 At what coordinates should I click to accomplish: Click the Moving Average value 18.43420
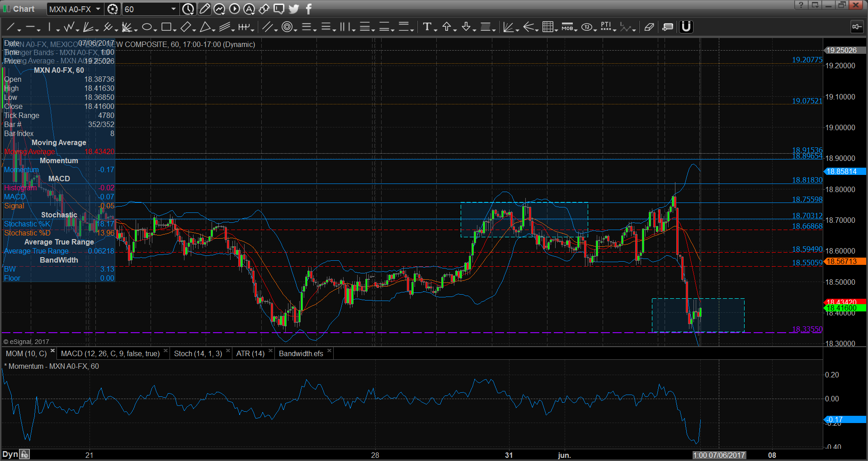tap(99, 152)
